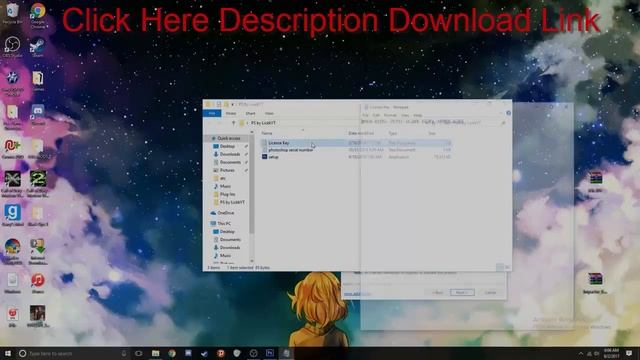This screenshot has width=640, height=360.
Task: Open the Home ribbon tab in Explorer
Action: coord(231,113)
